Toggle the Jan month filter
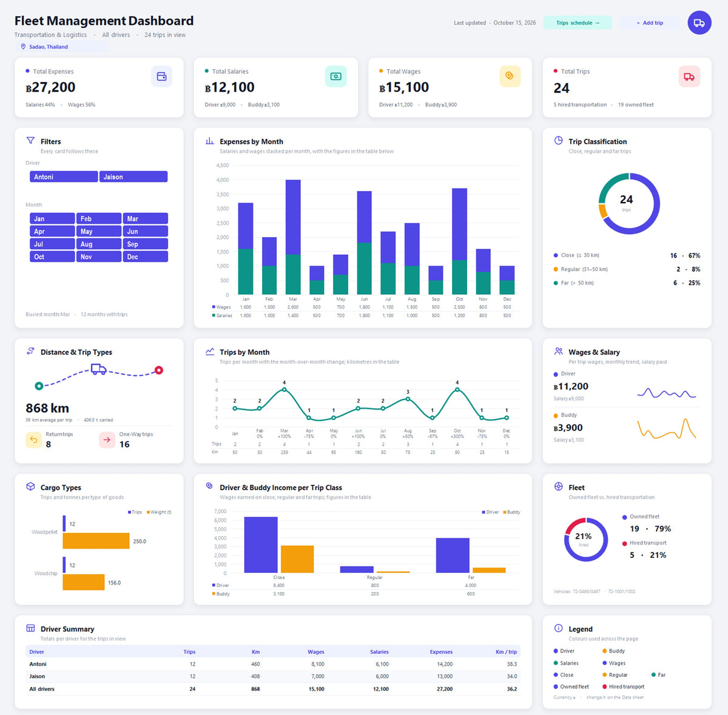Screen dimensions: 728x715 pyautogui.click(x=52, y=218)
